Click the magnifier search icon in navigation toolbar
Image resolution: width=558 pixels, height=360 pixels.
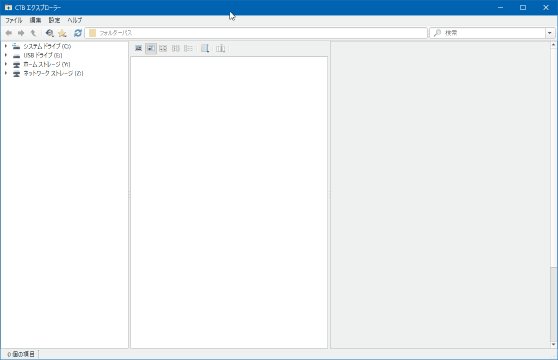tap(50, 33)
